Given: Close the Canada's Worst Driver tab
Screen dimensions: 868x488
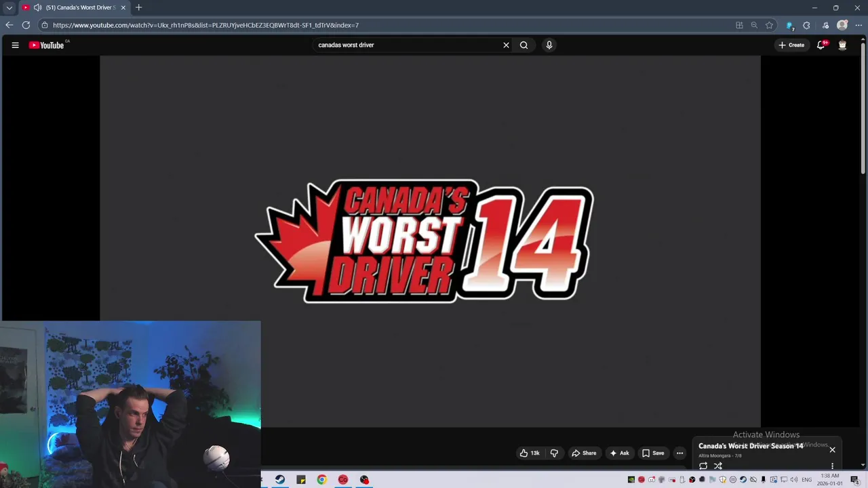Looking at the screenshot, I should pyautogui.click(x=123, y=7).
